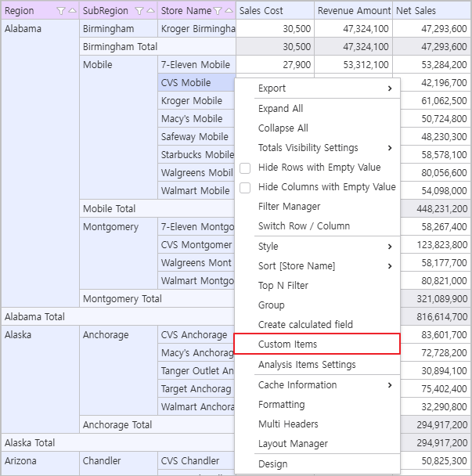Open the SubRegion column filter icon
The height and width of the screenshot is (476, 472).
139,11
